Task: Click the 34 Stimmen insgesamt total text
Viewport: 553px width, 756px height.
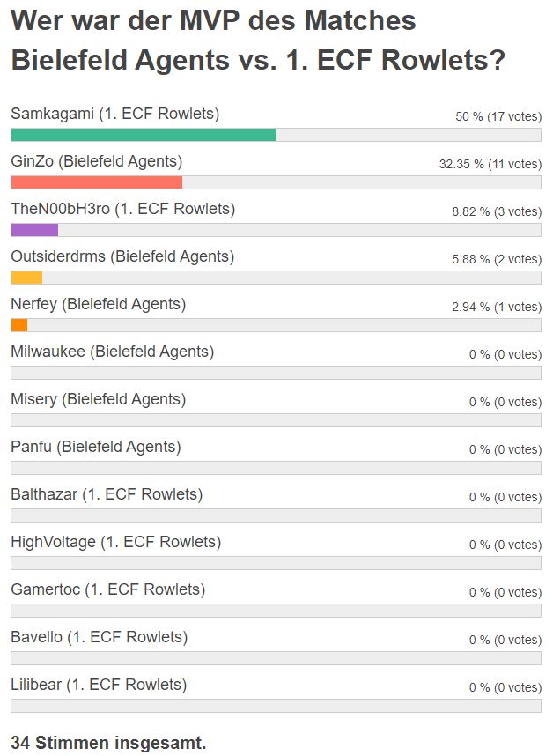Action: pyautogui.click(x=108, y=743)
